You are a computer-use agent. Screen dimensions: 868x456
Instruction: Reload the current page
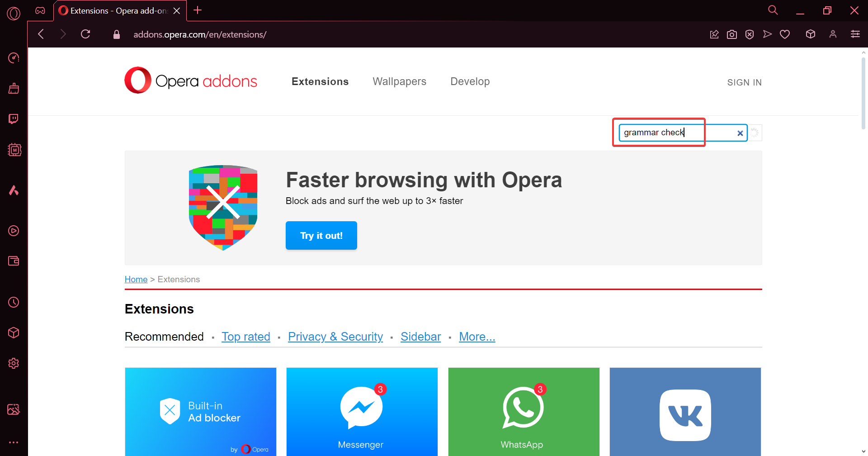tap(85, 34)
